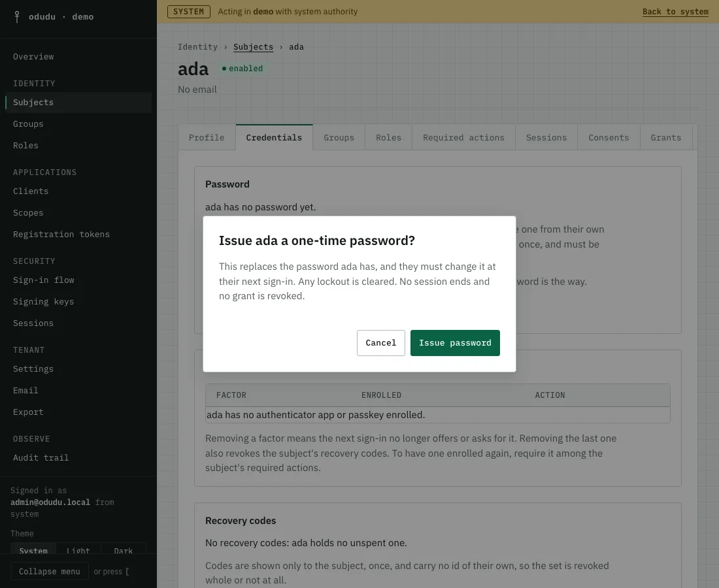
Task: Open the Clients page
Action: tap(78, 191)
